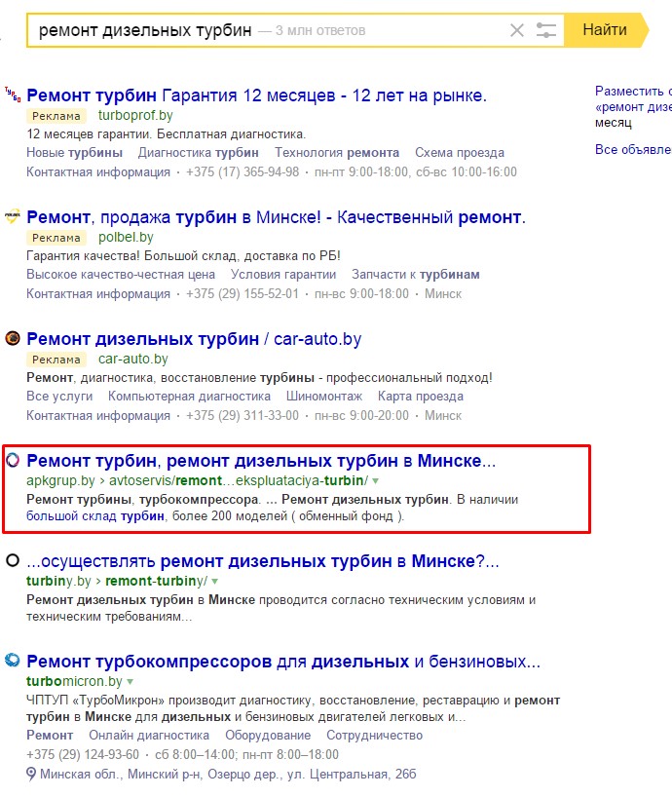Click the 'Все объявления' link on the right
This screenshot has height=797, width=672.
point(633,150)
